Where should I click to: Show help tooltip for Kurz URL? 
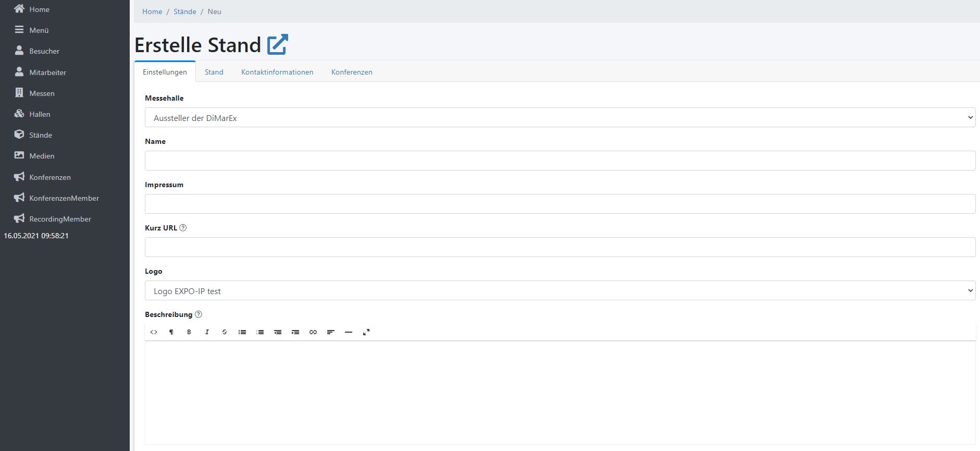[x=183, y=228]
